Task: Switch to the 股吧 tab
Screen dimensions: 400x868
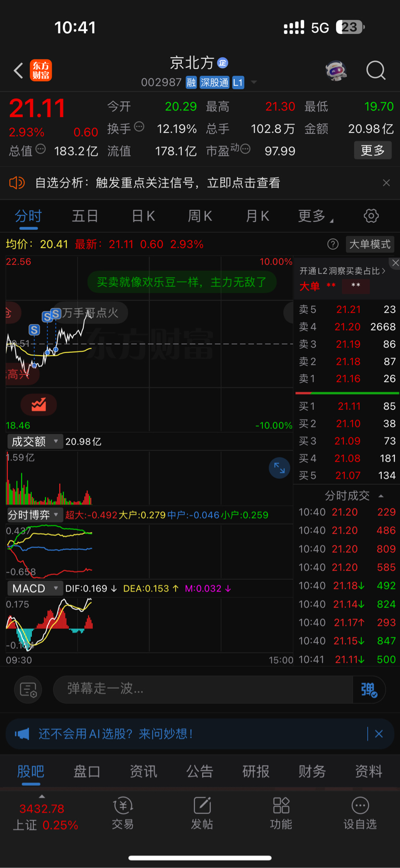Action: coord(31,772)
